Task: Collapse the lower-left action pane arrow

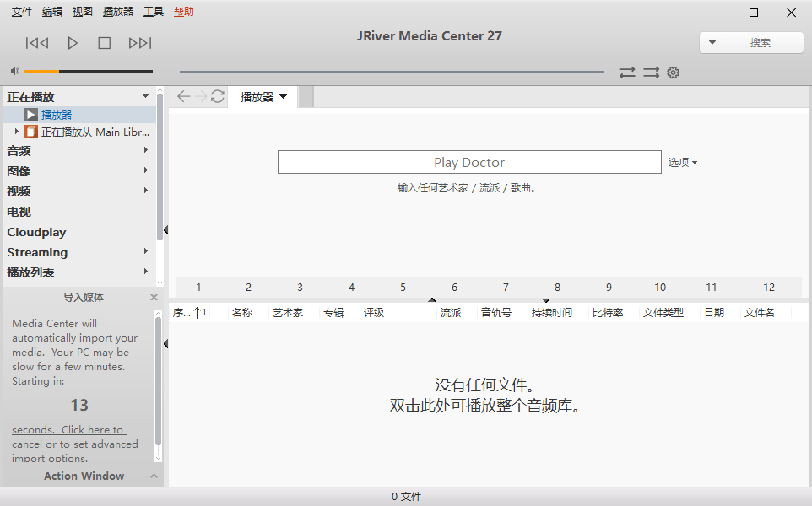Action: click(165, 343)
